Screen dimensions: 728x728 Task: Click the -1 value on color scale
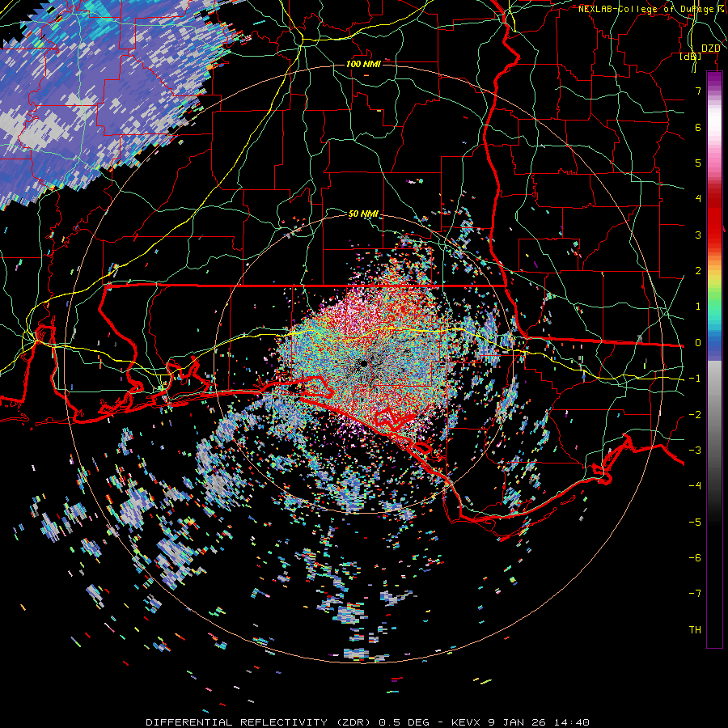pyautogui.click(x=695, y=379)
